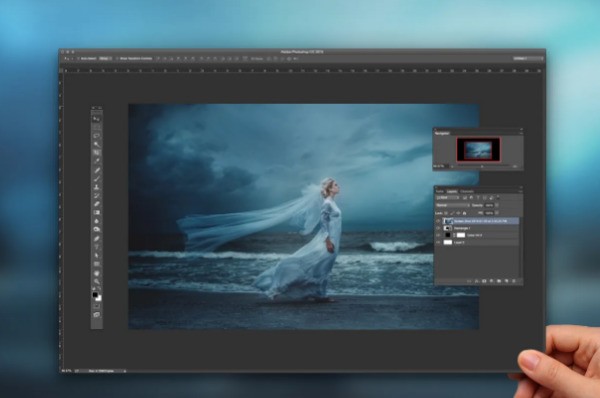Switch to the Paths tab
Screen dimensions: 600x398
(x=440, y=191)
